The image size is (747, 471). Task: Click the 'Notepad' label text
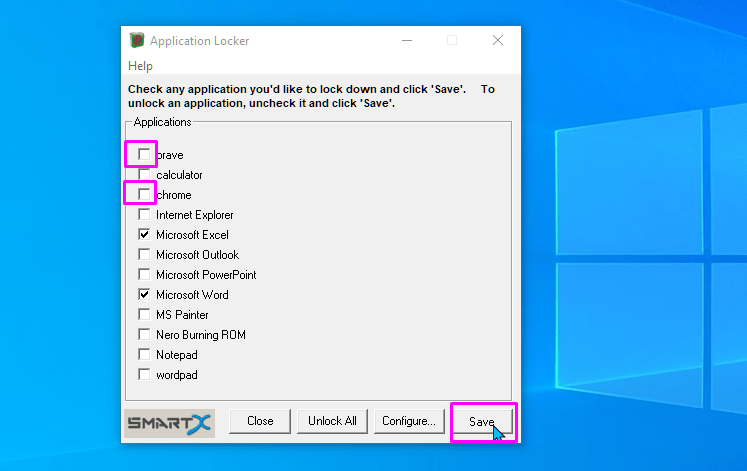coord(176,355)
